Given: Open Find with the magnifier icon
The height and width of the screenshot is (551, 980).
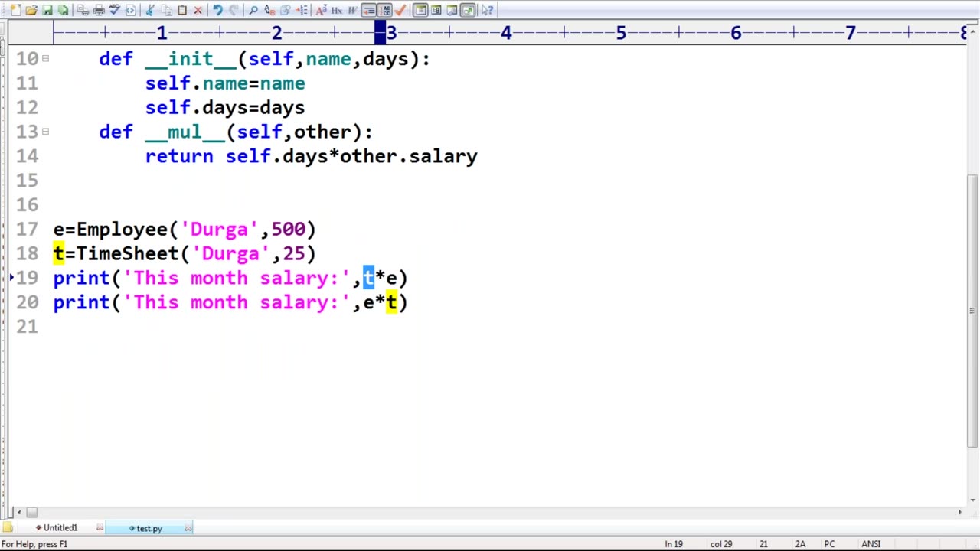Looking at the screenshot, I should [253, 10].
